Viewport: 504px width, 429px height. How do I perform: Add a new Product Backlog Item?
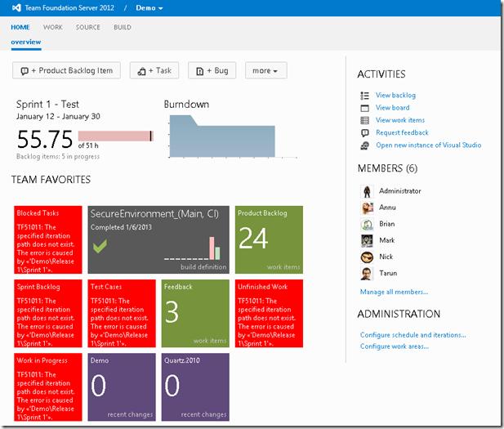tap(66, 70)
